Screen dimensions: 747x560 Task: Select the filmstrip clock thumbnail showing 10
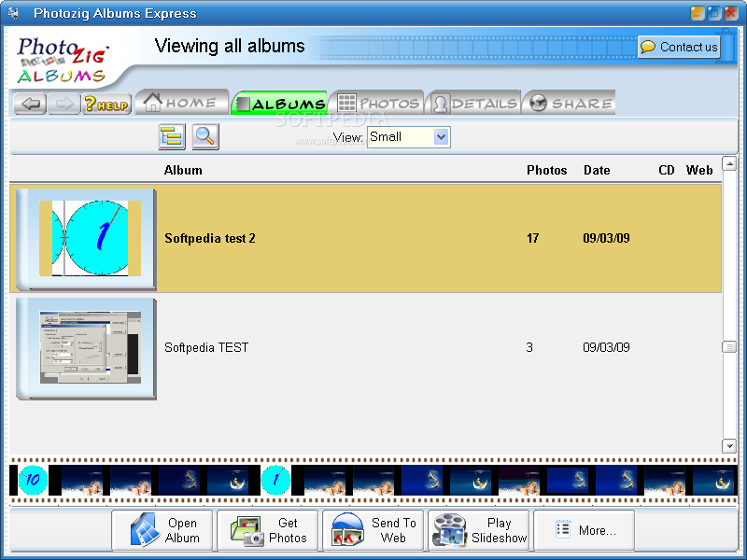point(33,480)
